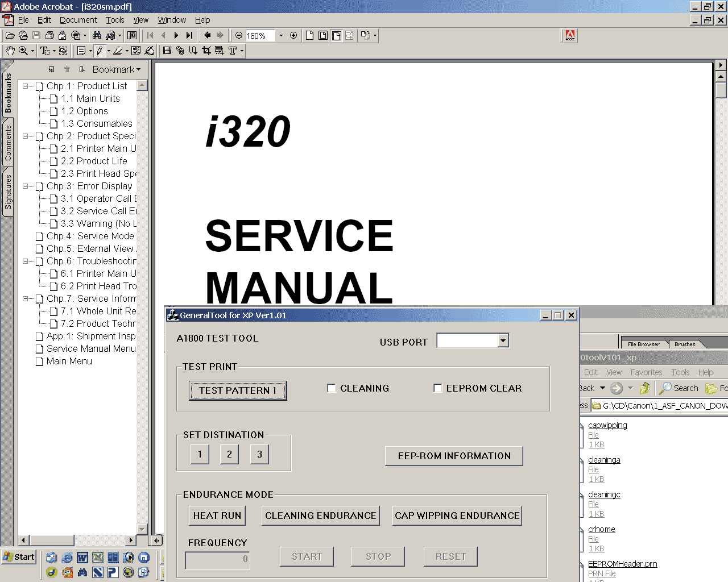Click the Save icon in Acrobat toolbar

36,35
